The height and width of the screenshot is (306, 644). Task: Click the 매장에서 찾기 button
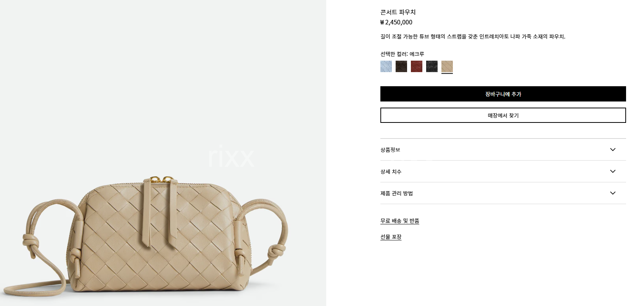[503, 115]
